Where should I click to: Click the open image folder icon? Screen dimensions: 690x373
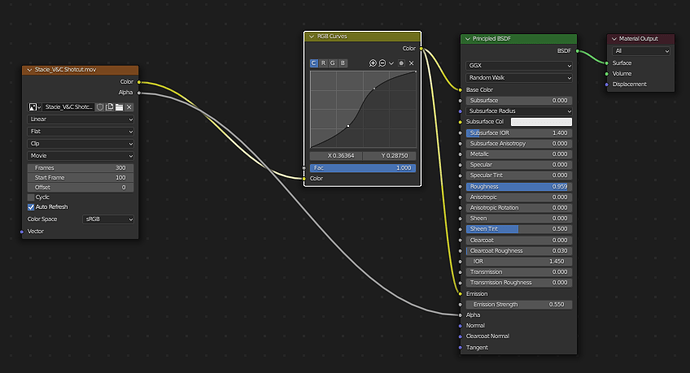(119, 107)
